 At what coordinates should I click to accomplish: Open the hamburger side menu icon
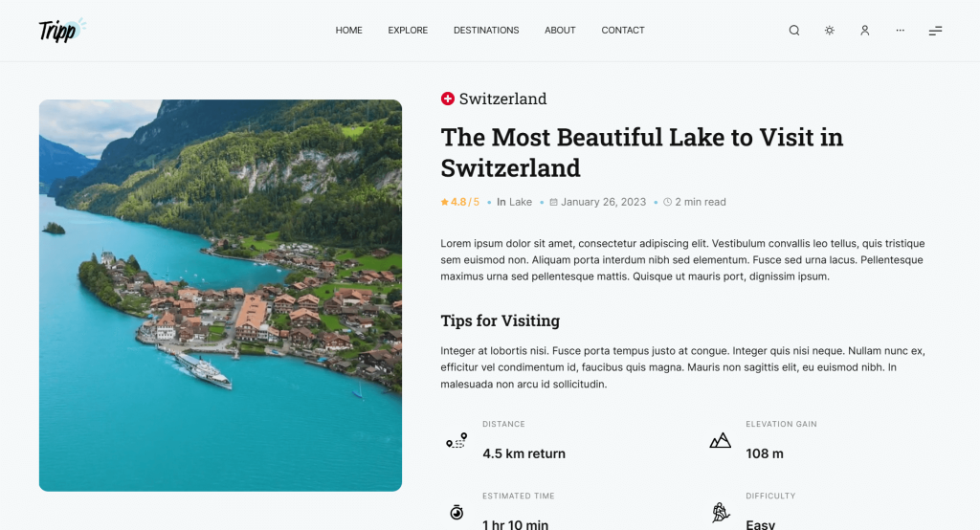[936, 31]
